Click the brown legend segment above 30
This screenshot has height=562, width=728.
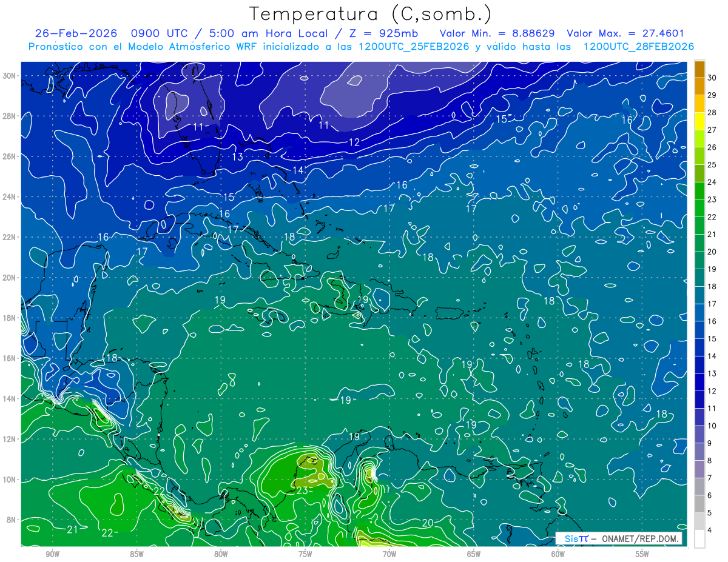click(700, 69)
